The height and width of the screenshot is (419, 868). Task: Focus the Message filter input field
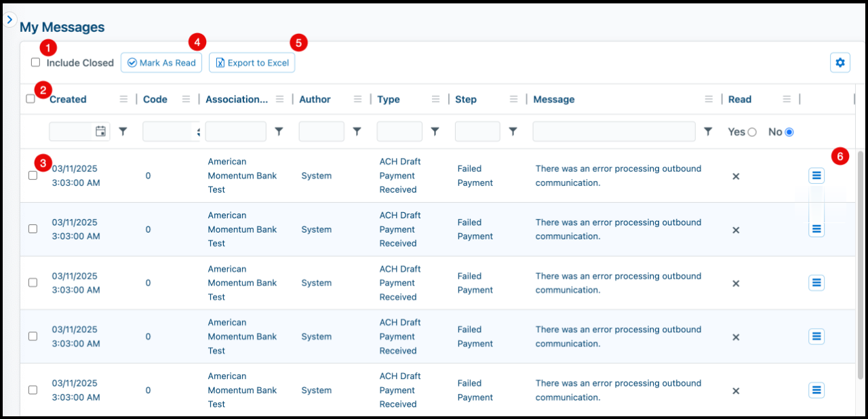(614, 132)
